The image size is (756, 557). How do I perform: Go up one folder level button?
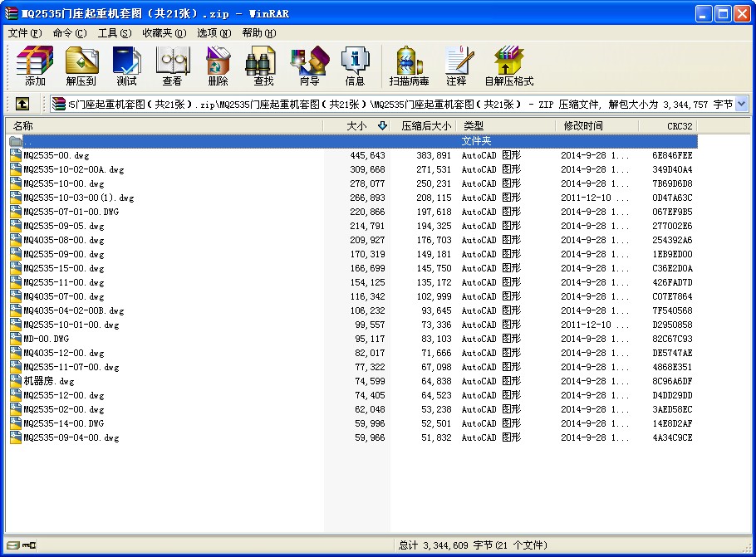(22, 104)
